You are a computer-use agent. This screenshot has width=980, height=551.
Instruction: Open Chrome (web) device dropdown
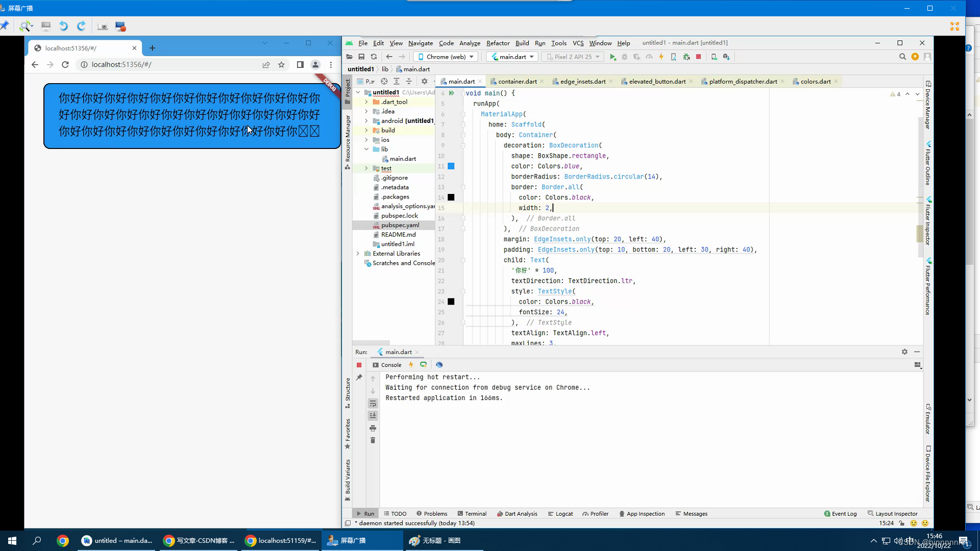pos(447,57)
